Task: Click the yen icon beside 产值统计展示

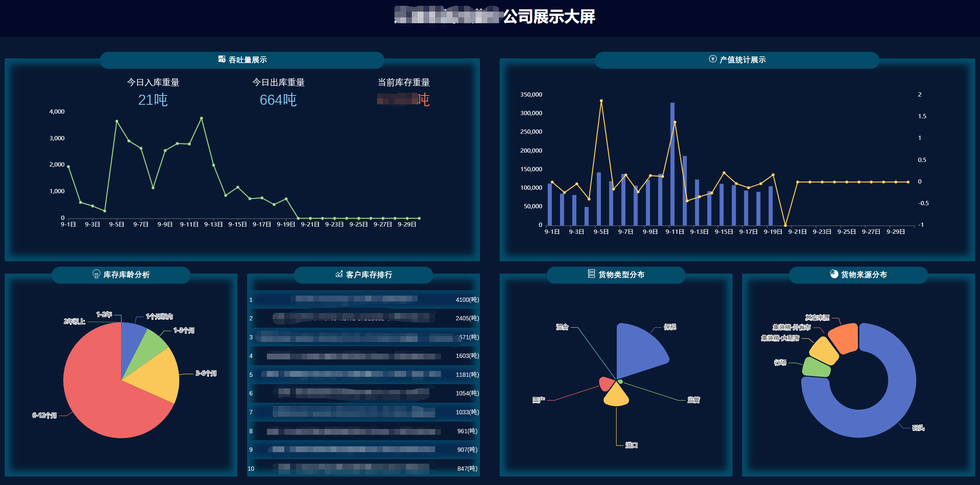Action: point(712,59)
